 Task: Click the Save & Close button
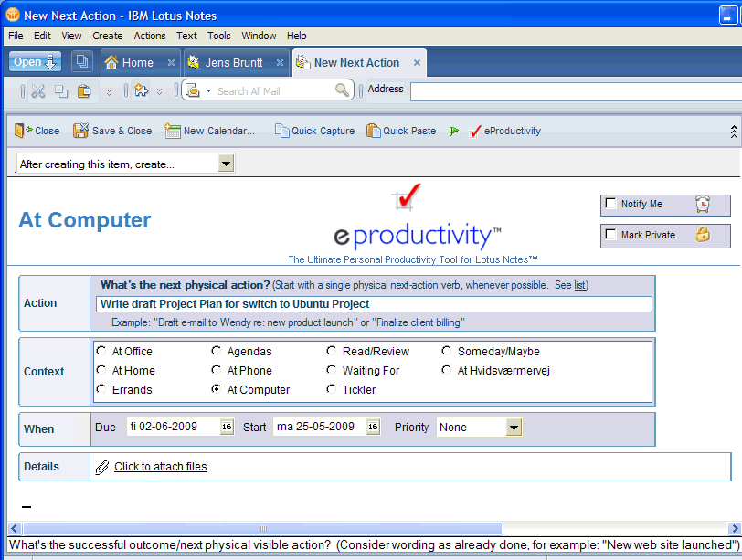112,131
